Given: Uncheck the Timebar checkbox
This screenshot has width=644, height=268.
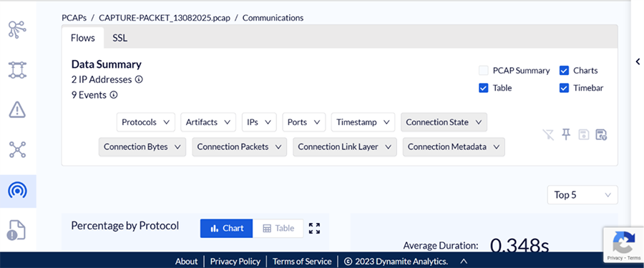Looking at the screenshot, I should pos(564,88).
